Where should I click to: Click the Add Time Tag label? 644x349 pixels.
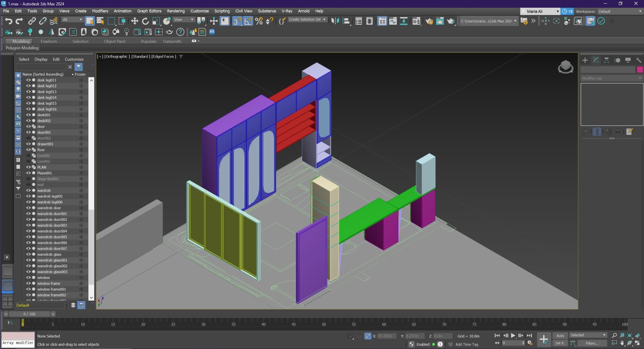467,344
